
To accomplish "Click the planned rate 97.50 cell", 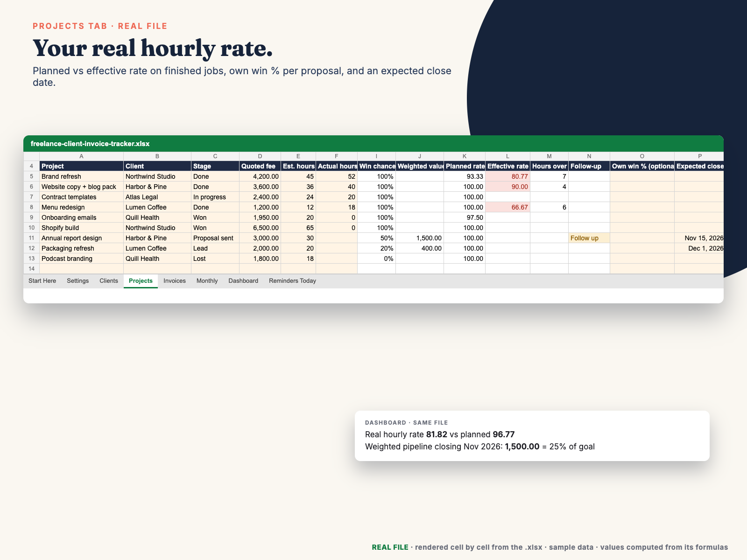I will (x=465, y=217).
